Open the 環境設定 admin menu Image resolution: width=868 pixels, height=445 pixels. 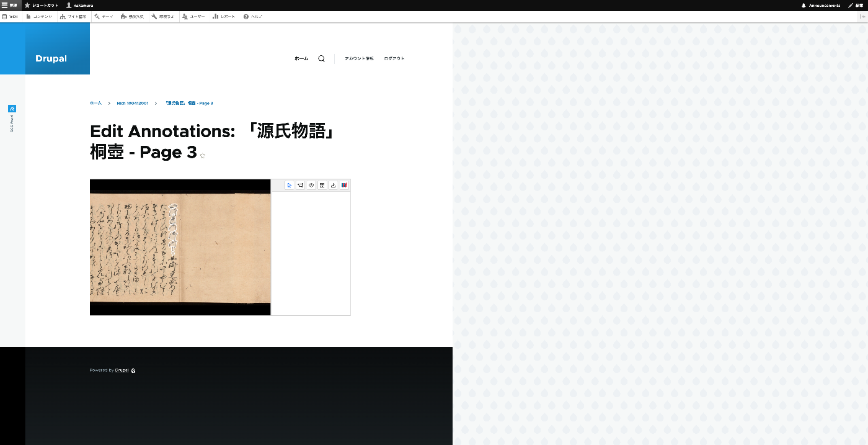pos(164,17)
